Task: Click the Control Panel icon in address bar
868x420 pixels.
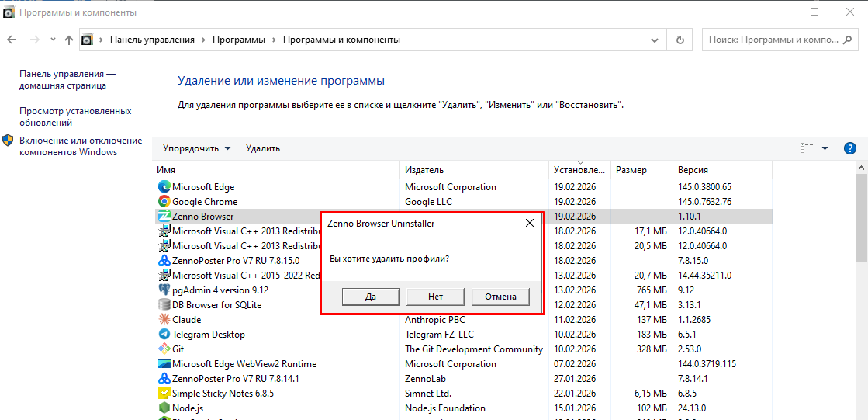Action: pos(88,40)
